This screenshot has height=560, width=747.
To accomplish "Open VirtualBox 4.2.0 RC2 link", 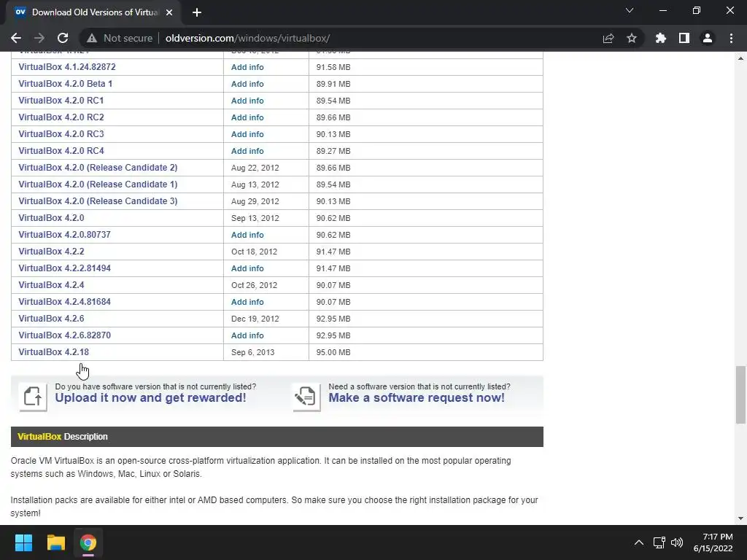I will 61,117.
